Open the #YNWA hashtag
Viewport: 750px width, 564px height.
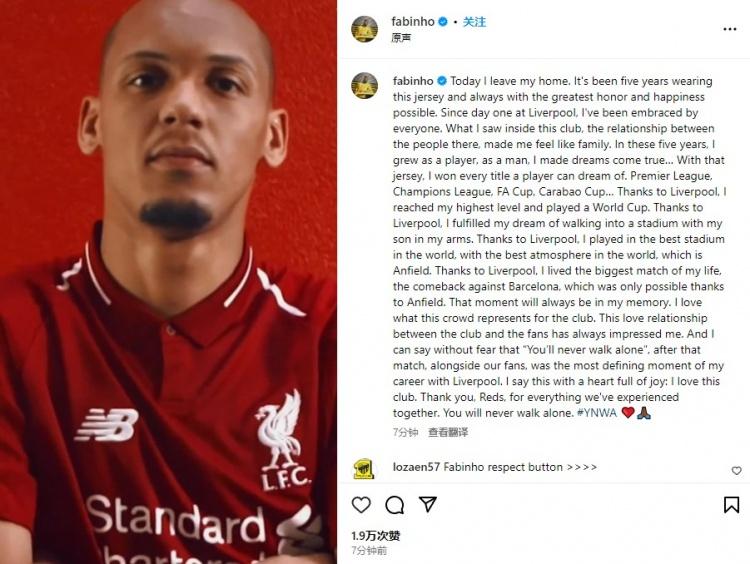click(x=597, y=413)
